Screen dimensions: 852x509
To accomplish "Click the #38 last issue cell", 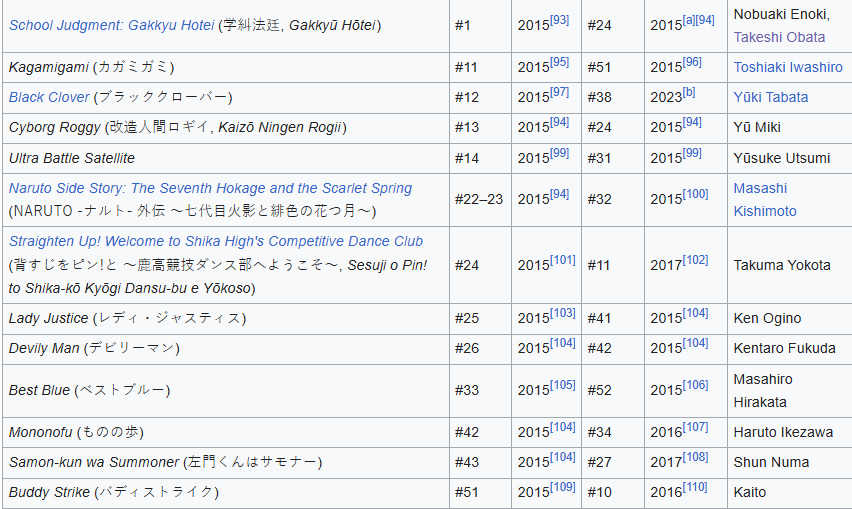I will (613, 97).
